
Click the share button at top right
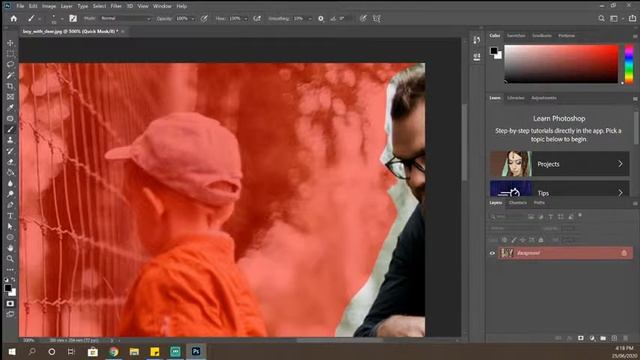click(632, 18)
